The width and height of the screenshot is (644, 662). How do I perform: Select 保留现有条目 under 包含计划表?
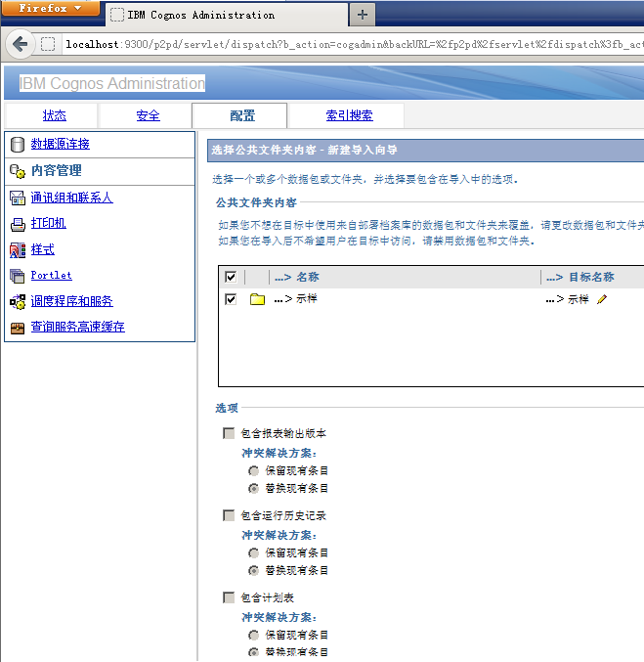(253, 635)
